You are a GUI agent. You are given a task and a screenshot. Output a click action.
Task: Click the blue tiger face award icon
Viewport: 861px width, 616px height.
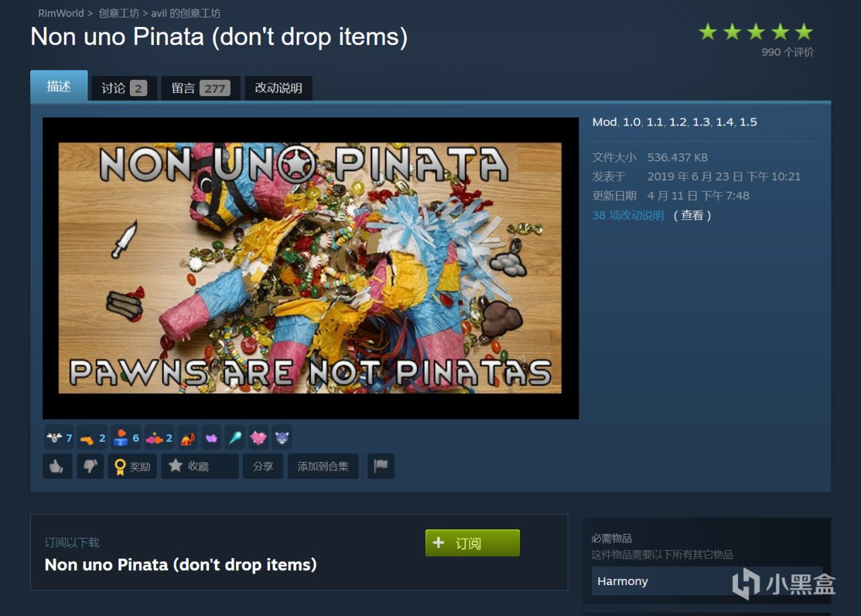[282, 438]
